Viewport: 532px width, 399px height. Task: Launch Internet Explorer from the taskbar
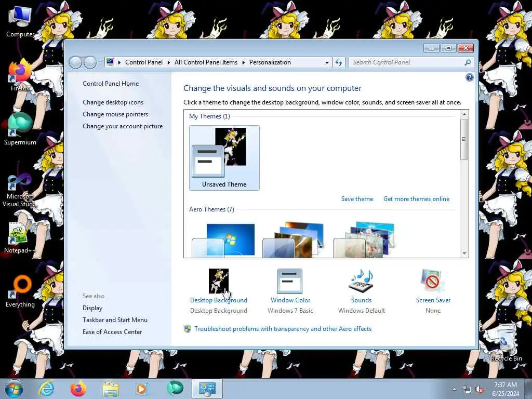tap(46, 389)
